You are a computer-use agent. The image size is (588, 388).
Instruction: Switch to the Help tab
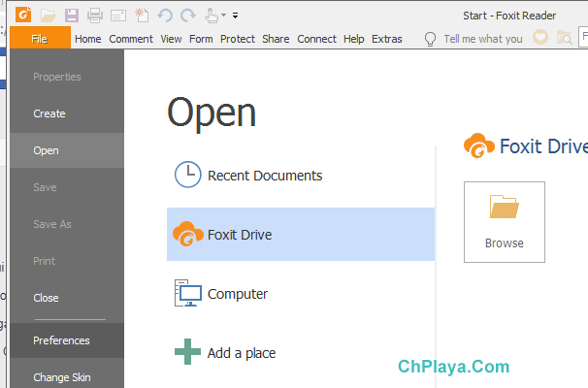(x=353, y=39)
